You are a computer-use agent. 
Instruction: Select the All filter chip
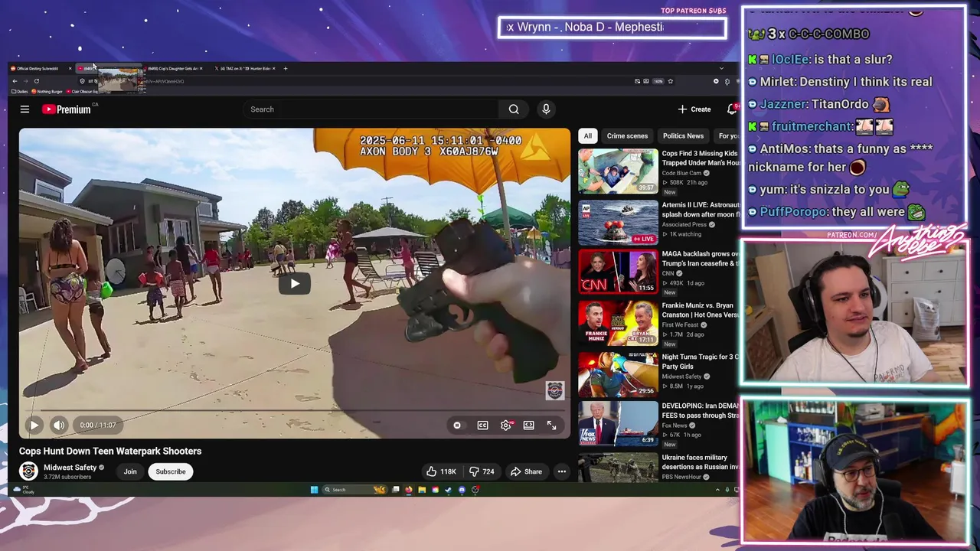[x=587, y=136]
